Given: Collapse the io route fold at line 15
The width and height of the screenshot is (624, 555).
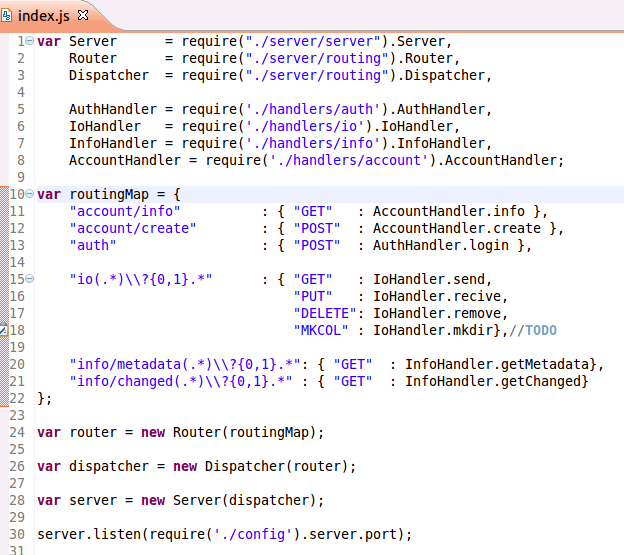Looking at the screenshot, I should (x=32, y=279).
